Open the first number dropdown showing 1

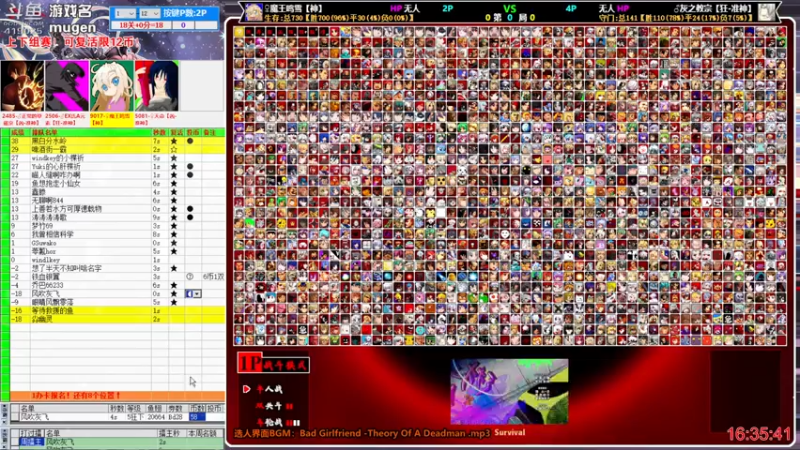[125, 13]
